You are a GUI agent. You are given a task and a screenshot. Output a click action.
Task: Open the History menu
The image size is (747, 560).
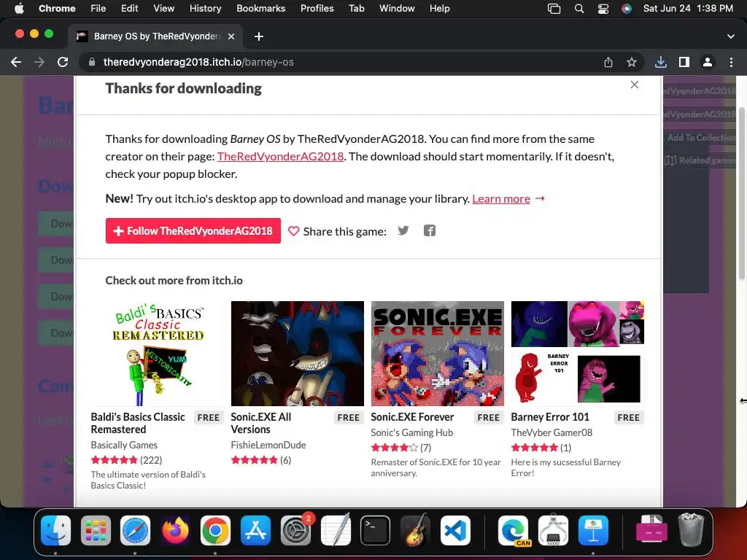coord(205,8)
